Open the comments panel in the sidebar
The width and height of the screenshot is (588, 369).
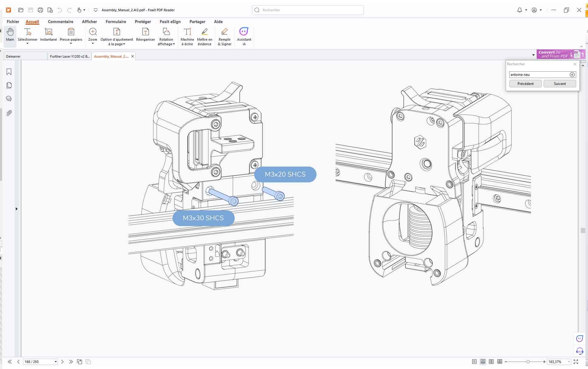(9, 99)
